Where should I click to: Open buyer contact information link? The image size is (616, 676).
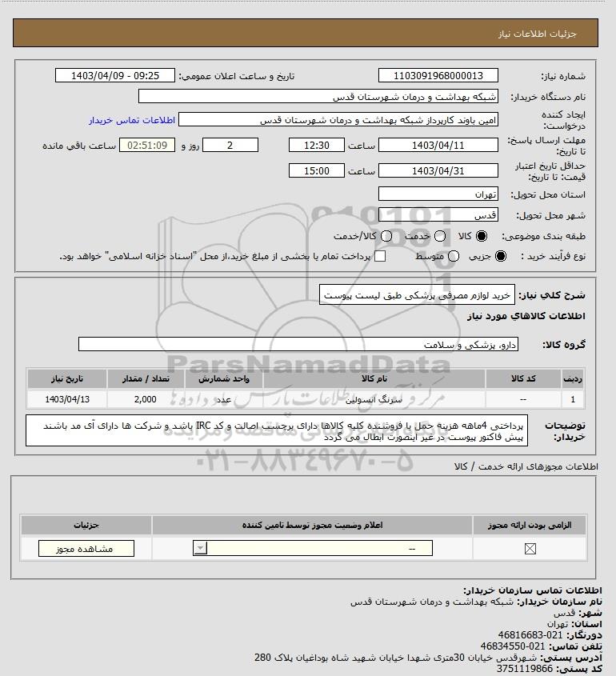coord(132,120)
